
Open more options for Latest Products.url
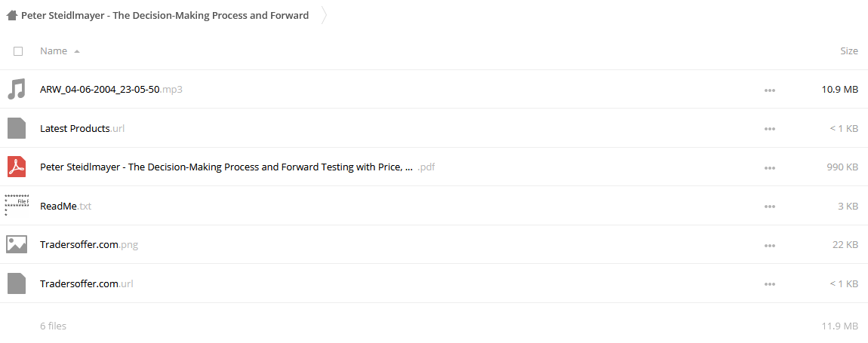[769, 129]
